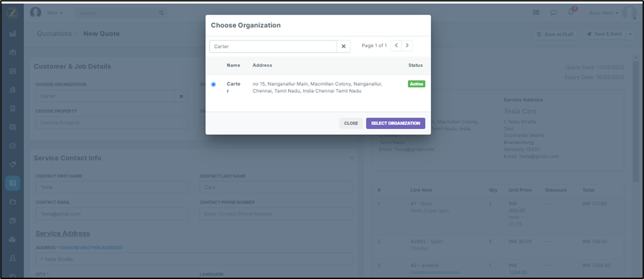Open the copy documents sidebar icon
Screen dimensions: 644x279
[12, 220]
